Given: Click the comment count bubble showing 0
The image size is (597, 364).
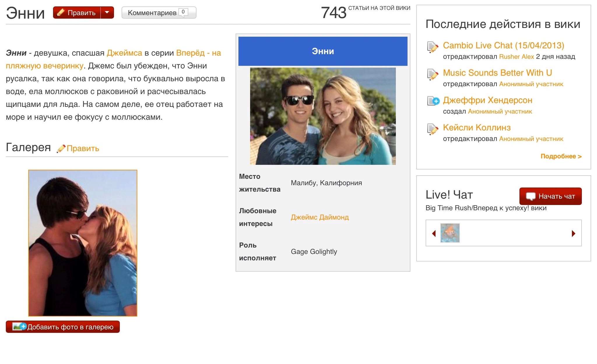Looking at the screenshot, I should point(183,12).
